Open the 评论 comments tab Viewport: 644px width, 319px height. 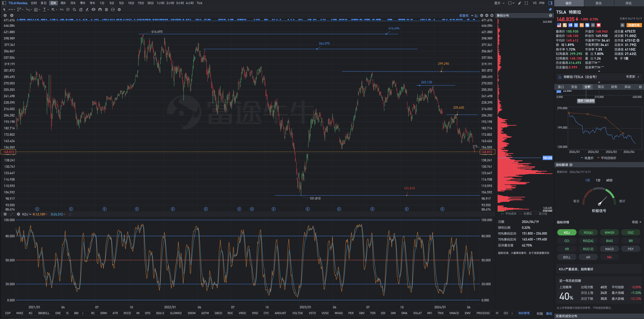629,3
